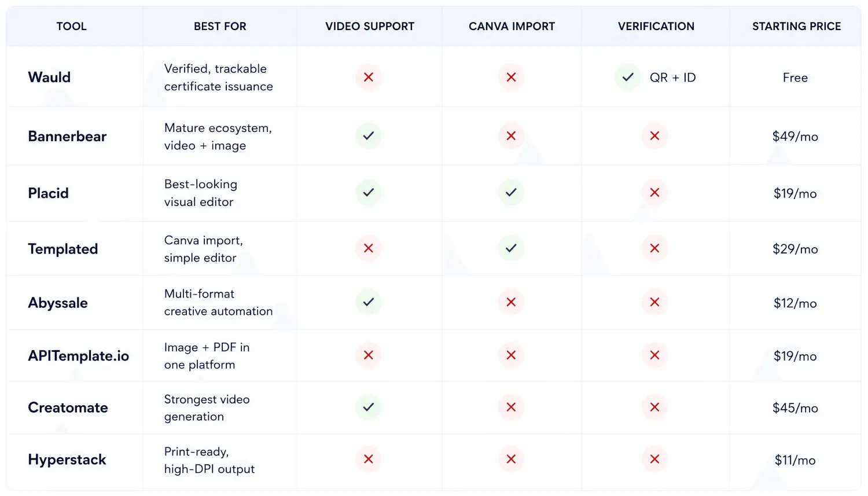Click the Hyperstack tool name
868x496 pixels.
(x=67, y=460)
